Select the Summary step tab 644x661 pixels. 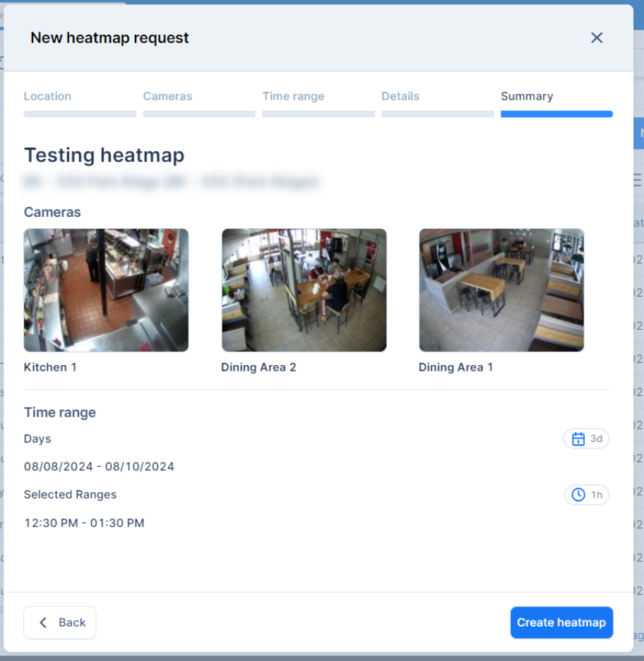click(x=527, y=97)
